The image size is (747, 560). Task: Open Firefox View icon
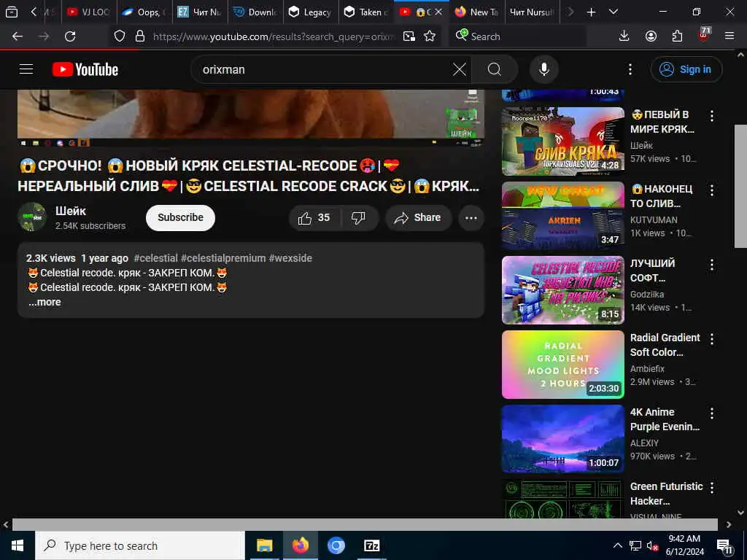(x=12, y=12)
